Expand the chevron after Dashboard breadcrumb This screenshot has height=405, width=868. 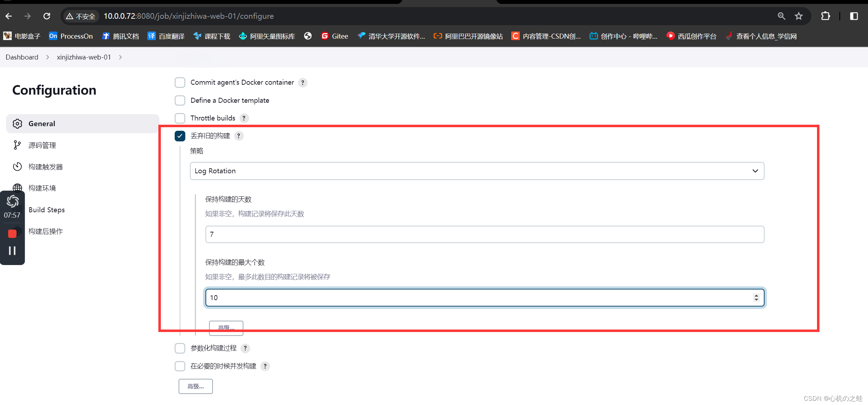click(47, 57)
